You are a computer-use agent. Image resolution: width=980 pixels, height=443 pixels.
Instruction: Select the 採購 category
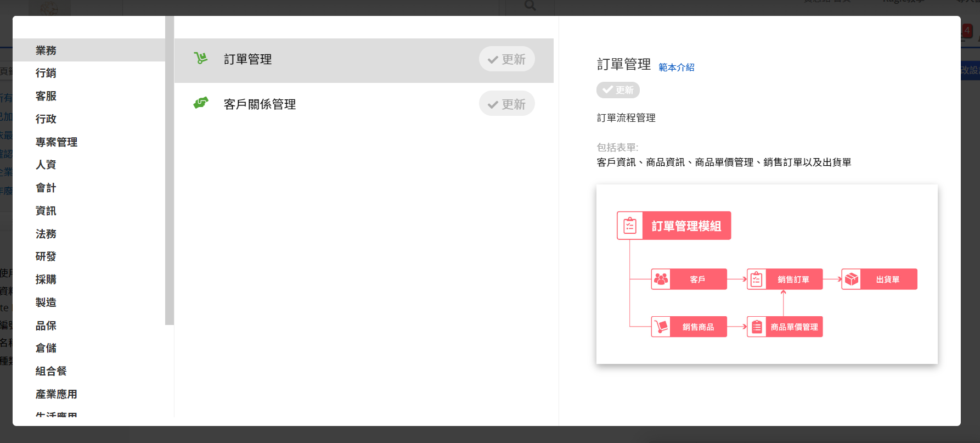pos(46,279)
